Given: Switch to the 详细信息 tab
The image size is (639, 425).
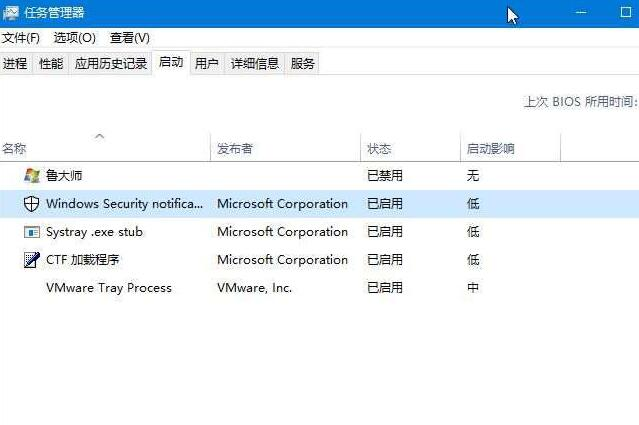Looking at the screenshot, I should click(x=255, y=64).
